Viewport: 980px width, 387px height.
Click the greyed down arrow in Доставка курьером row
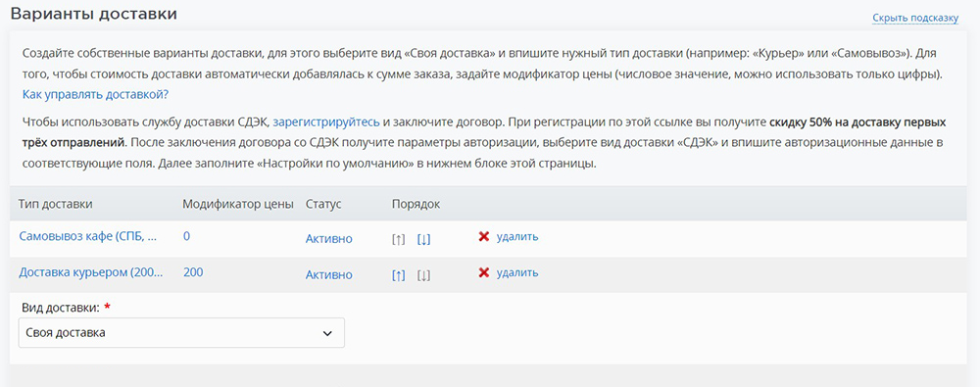click(x=423, y=275)
